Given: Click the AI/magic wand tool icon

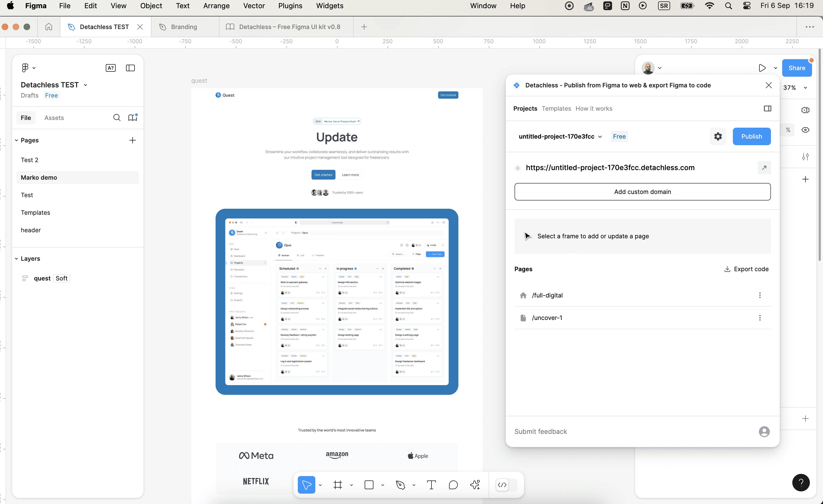Looking at the screenshot, I should click(x=475, y=485).
